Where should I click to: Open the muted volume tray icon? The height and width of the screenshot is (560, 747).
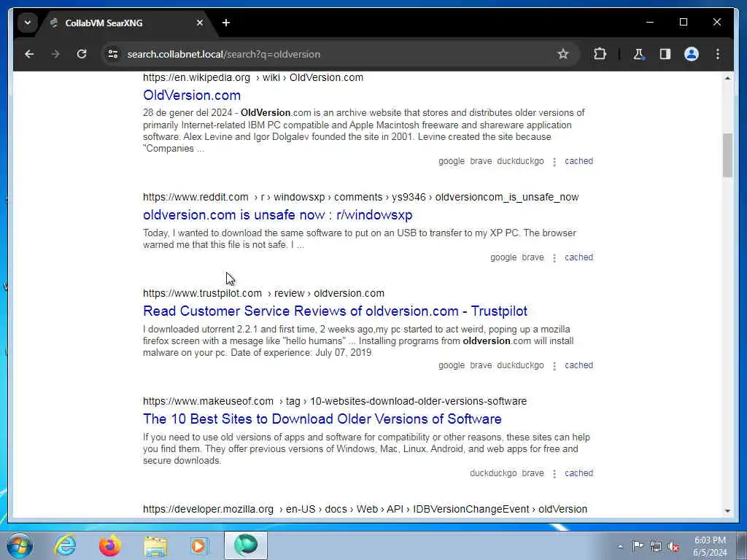673,546
